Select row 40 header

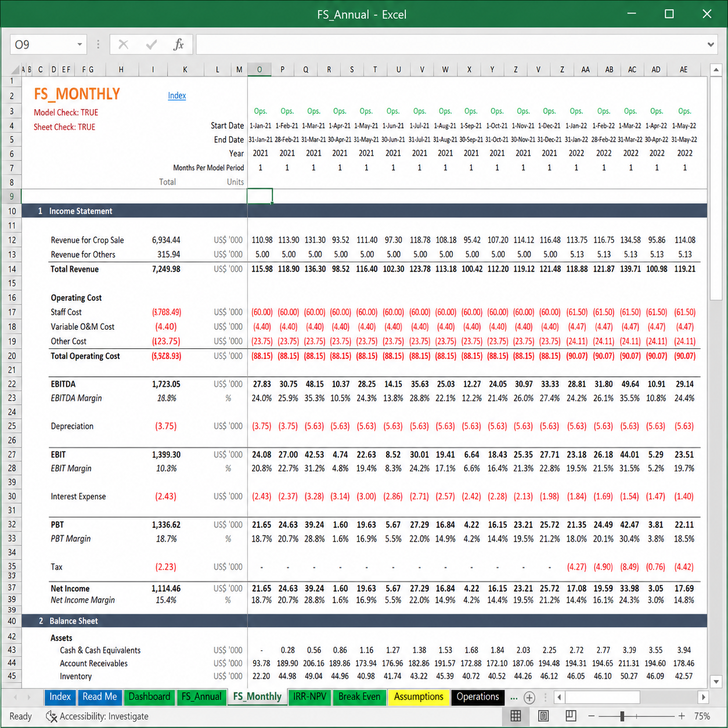(x=12, y=621)
